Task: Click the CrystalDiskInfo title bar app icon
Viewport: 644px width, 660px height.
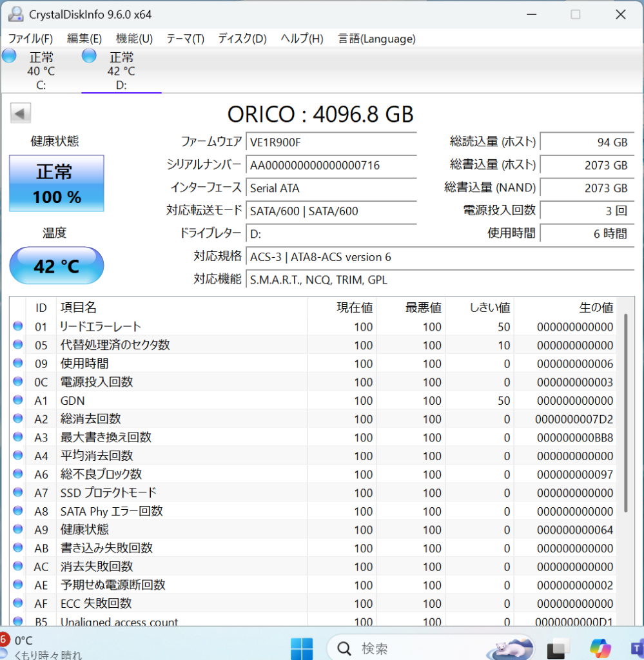Action: click(x=16, y=14)
